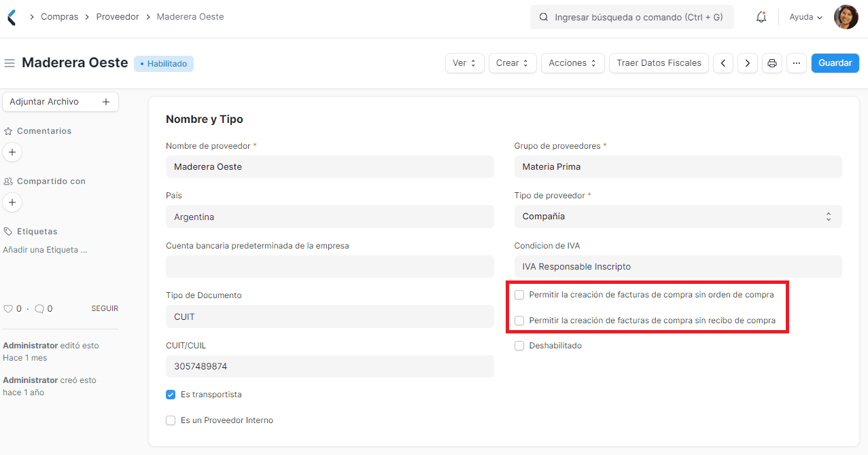Viewport: 868px width, 455px height.
Task: Focus the search or command bar
Action: 632,17
